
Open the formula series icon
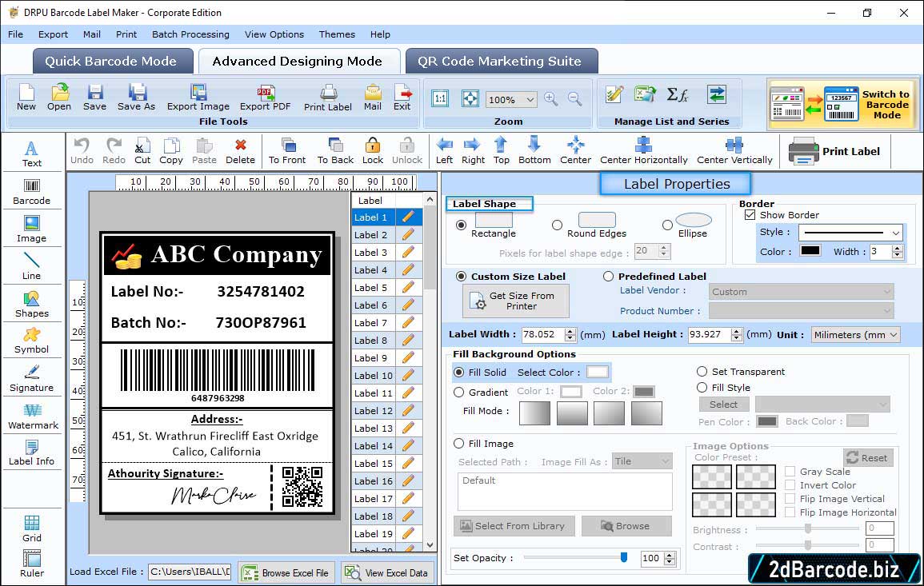(678, 94)
